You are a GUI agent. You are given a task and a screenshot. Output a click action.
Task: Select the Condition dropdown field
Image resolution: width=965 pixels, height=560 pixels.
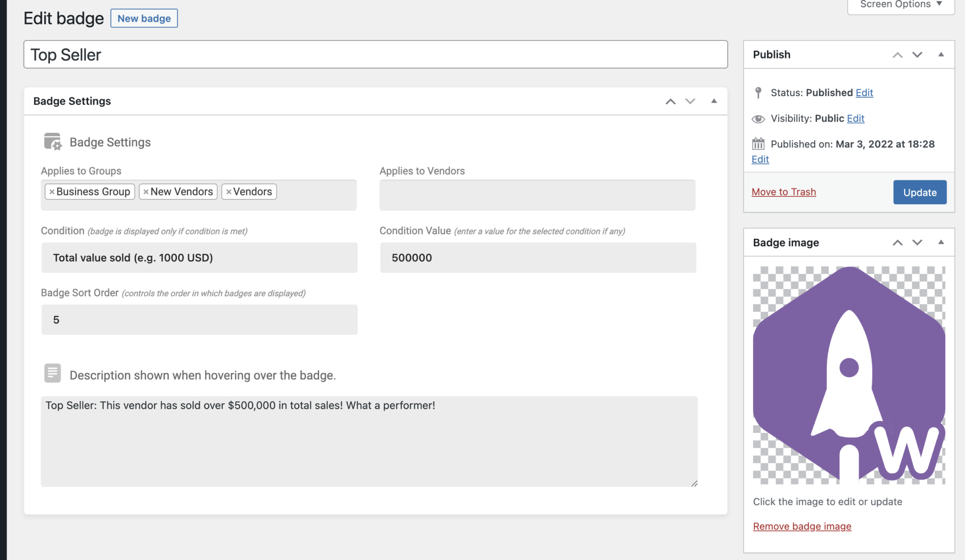point(199,257)
